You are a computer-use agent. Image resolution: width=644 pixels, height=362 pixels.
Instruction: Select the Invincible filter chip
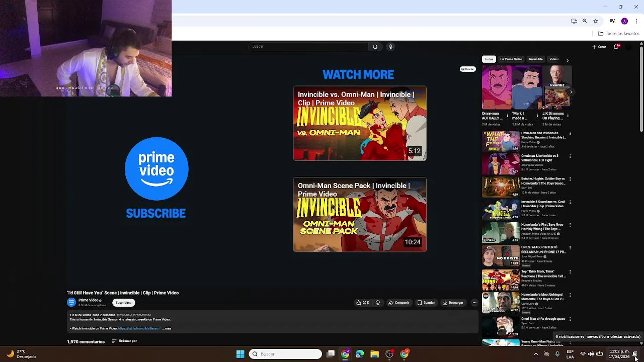(536, 59)
